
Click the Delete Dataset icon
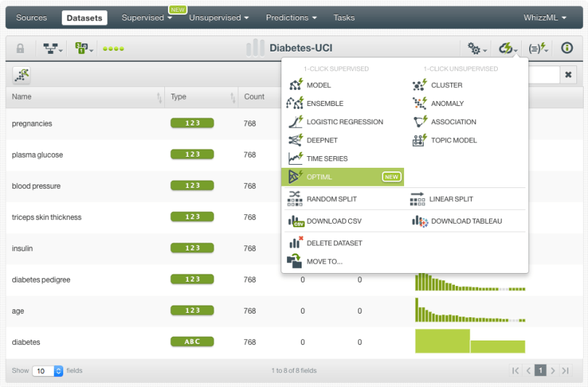tap(296, 243)
